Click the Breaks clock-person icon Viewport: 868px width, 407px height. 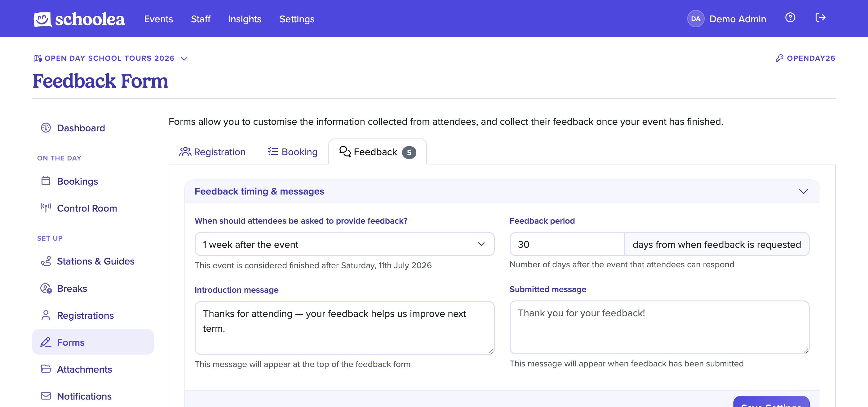[46, 288]
